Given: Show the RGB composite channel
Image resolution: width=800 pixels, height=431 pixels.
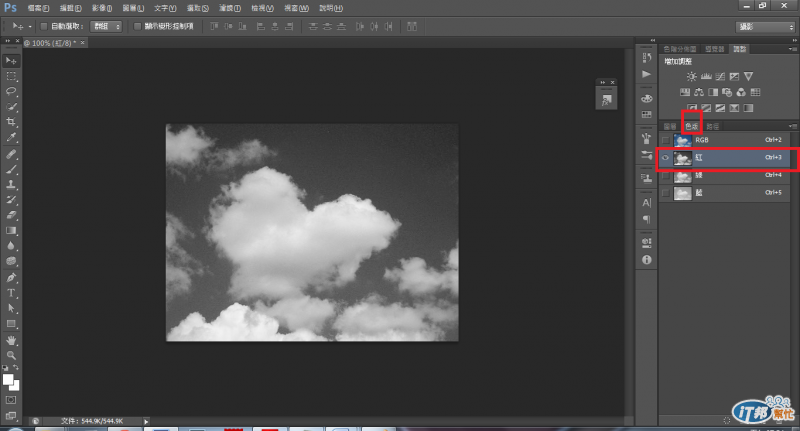Looking at the screenshot, I should pyautogui.click(x=665, y=140).
